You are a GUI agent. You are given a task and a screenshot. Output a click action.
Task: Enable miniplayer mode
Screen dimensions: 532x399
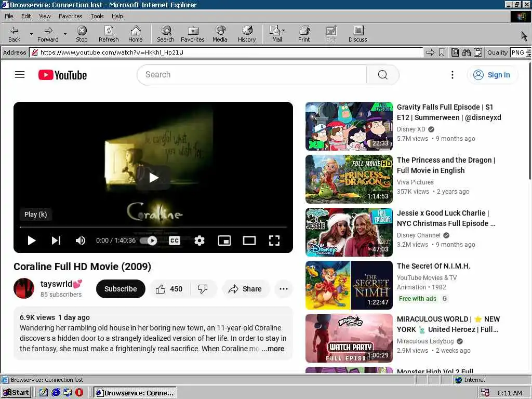pyautogui.click(x=224, y=241)
